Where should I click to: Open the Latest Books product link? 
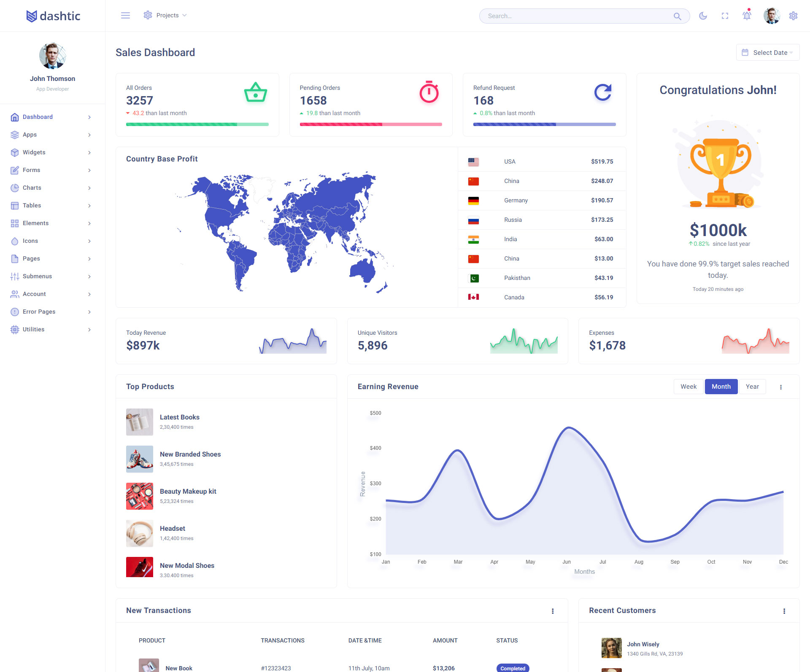click(x=179, y=417)
